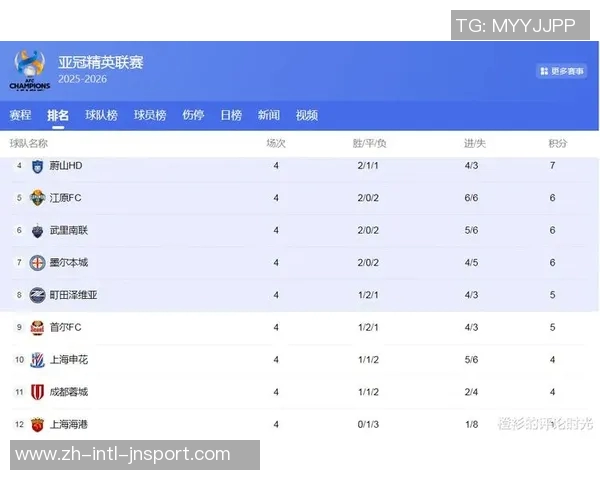Click the 更多赛事 button
The height and width of the screenshot is (480, 600).
pyautogui.click(x=561, y=71)
